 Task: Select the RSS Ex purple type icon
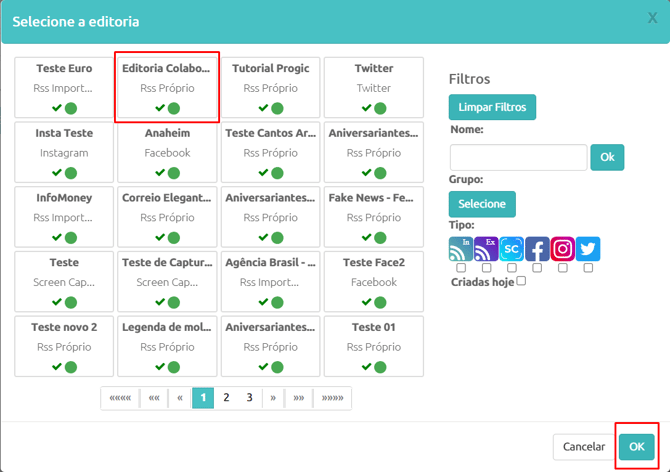pyautogui.click(x=486, y=249)
